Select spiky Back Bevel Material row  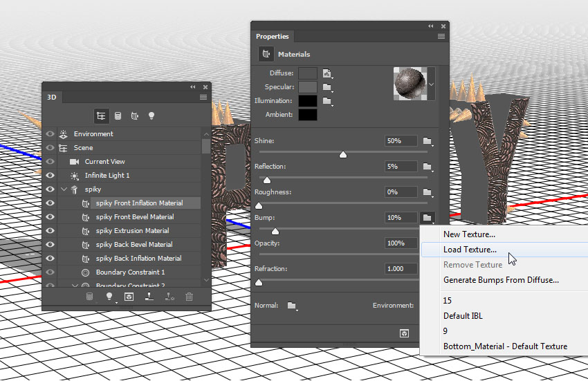134,245
